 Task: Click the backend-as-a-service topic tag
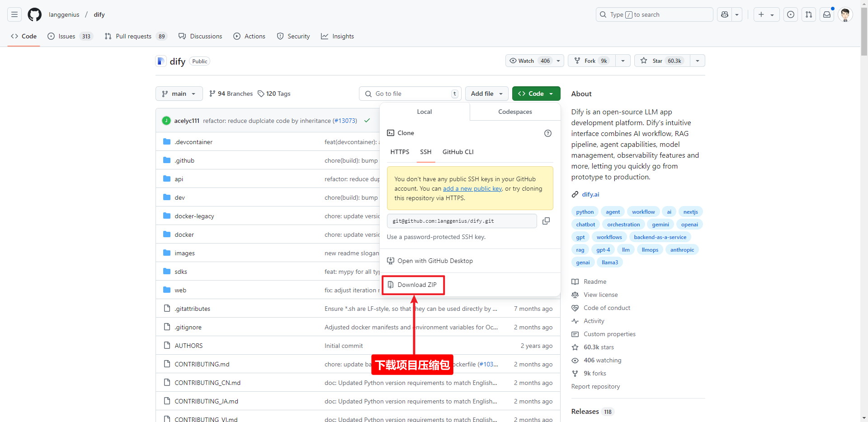point(660,237)
